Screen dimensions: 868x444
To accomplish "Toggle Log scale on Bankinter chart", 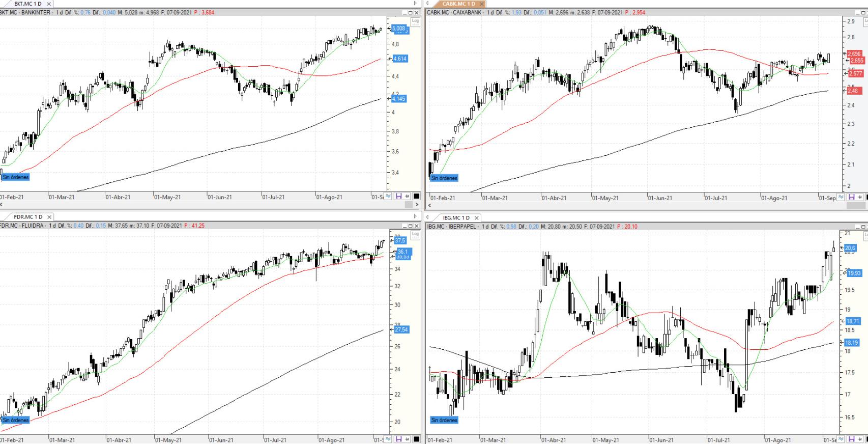I will coord(415,21).
